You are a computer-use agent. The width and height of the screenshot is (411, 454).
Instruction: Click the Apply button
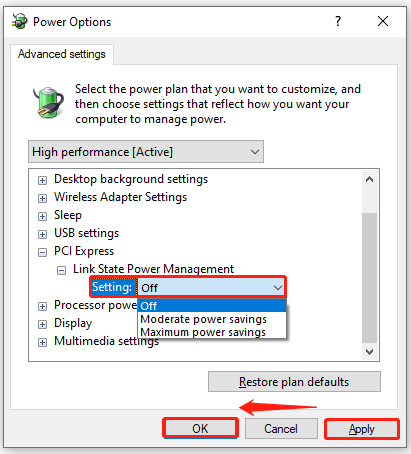(362, 429)
